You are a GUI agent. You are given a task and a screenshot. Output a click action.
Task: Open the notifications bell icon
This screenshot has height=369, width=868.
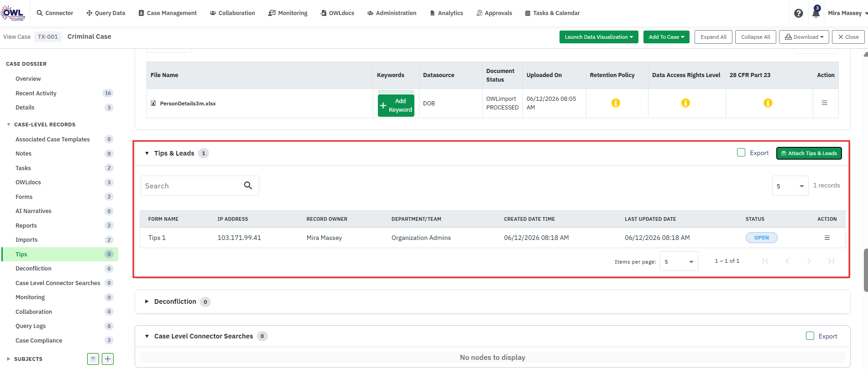(x=816, y=12)
